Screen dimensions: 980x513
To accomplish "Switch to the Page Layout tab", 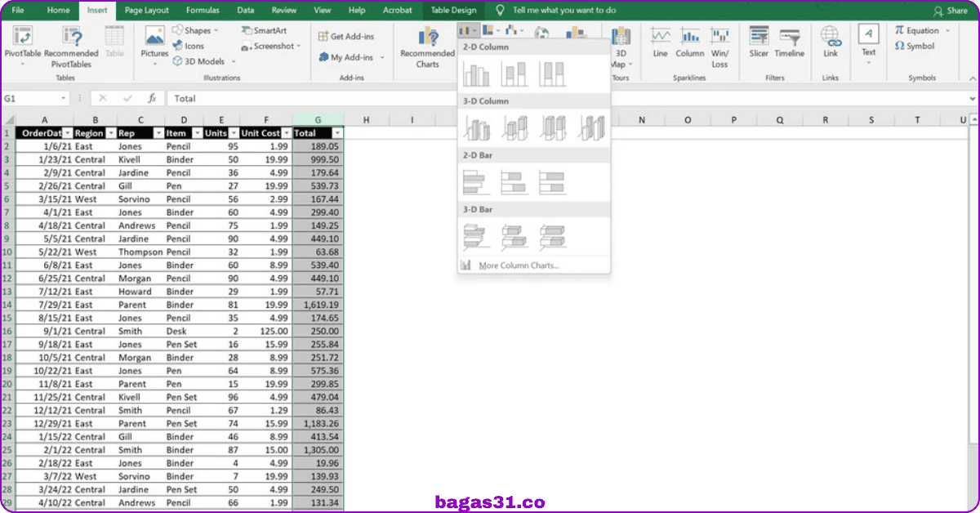I will (x=147, y=10).
